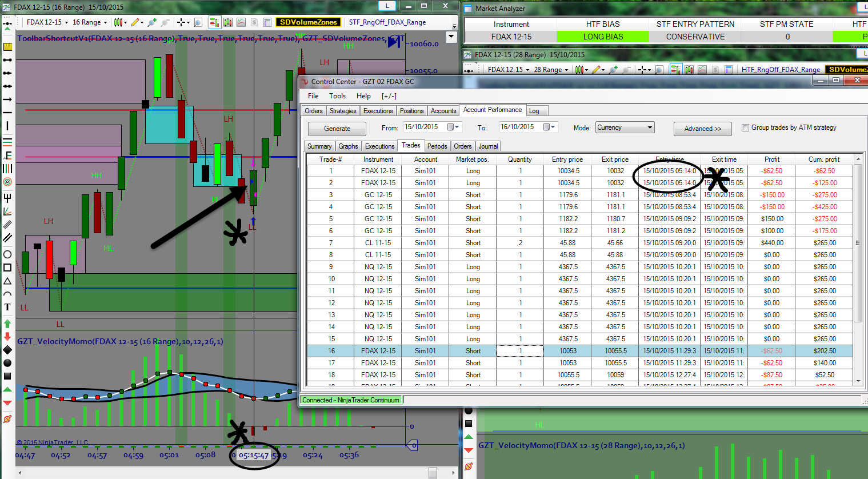Click the Generate button
This screenshot has width=868, height=479.
point(337,129)
